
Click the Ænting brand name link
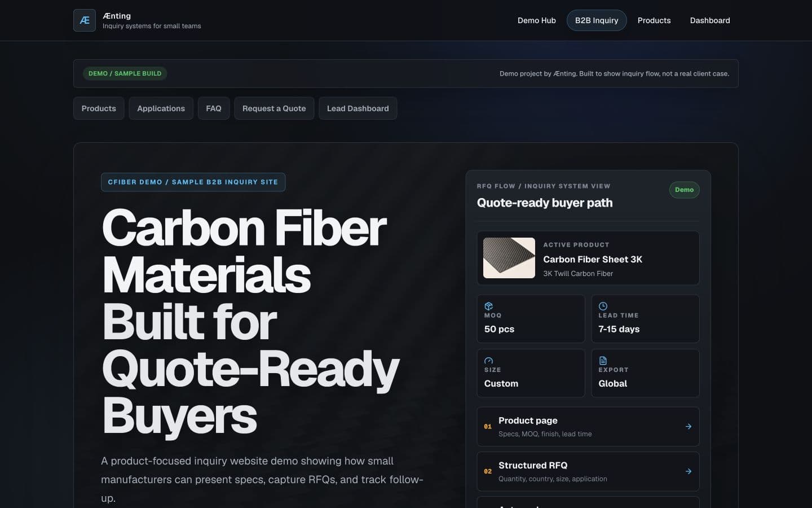click(117, 16)
